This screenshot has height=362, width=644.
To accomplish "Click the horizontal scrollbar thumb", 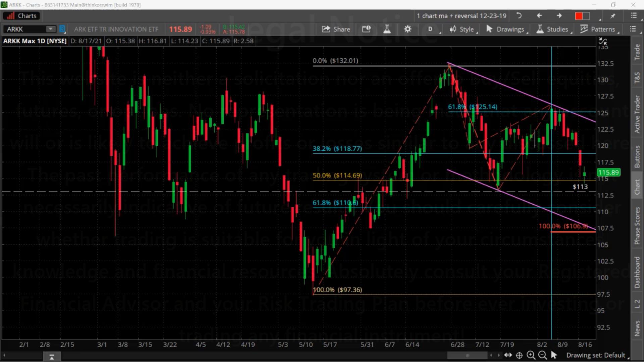I will click(x=467, y=355).
